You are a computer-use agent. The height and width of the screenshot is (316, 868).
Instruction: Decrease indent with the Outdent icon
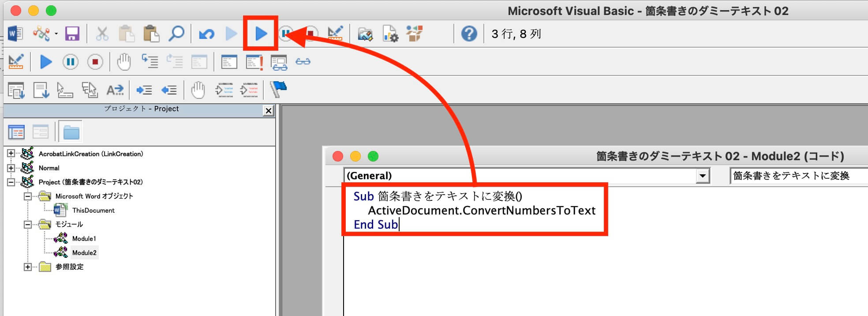click(169, 90)
